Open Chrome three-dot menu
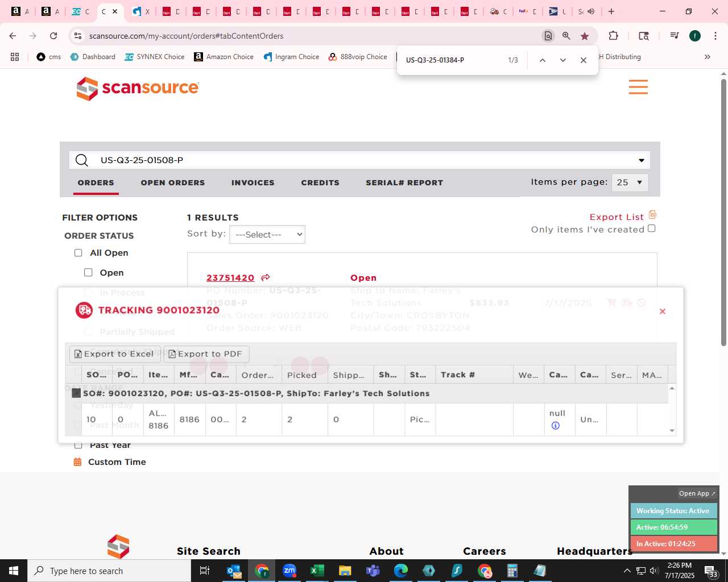Image resolution: width=728 pixels, height=582 pixels. pyautogui.click(x=714, y=36)
